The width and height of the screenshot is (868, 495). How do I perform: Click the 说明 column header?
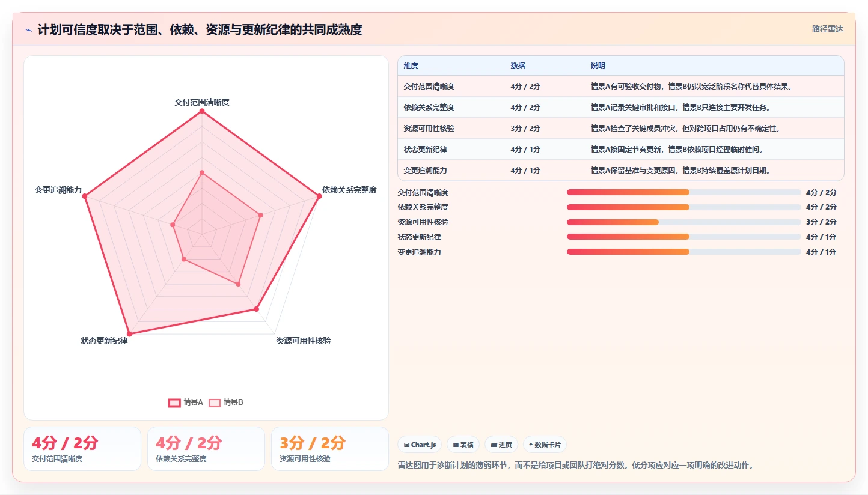pyautogui.click(x=598, y=66)
